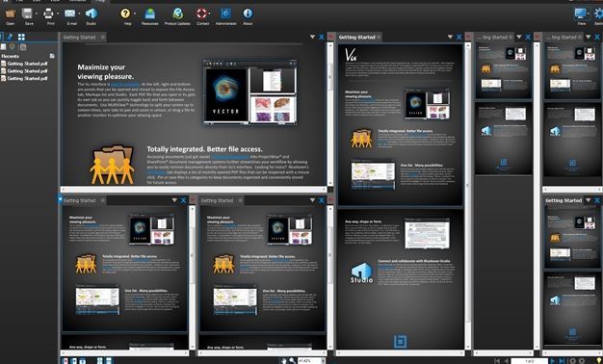Click the page number field showing 1 of 2

click(x=530, y=361)
